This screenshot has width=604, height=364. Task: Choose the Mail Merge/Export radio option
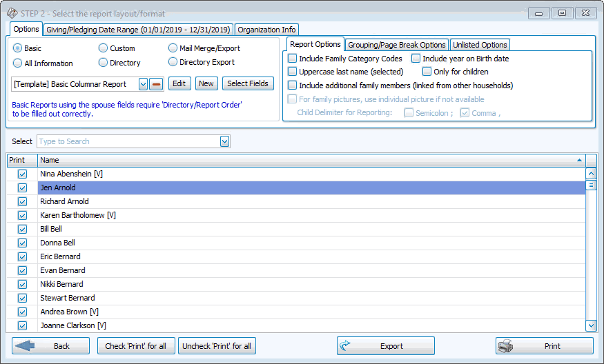(173, 48)
